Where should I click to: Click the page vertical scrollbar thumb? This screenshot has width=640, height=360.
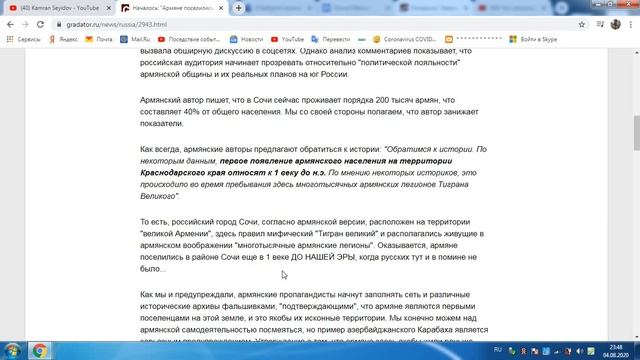(x=636, y=133)
